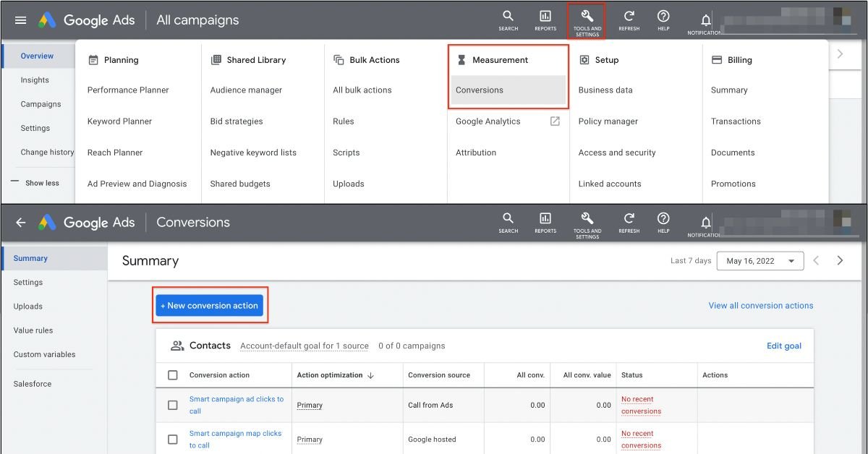Open the Salesforce section in sidebar
868x454 pixels.
click(32, 384)
